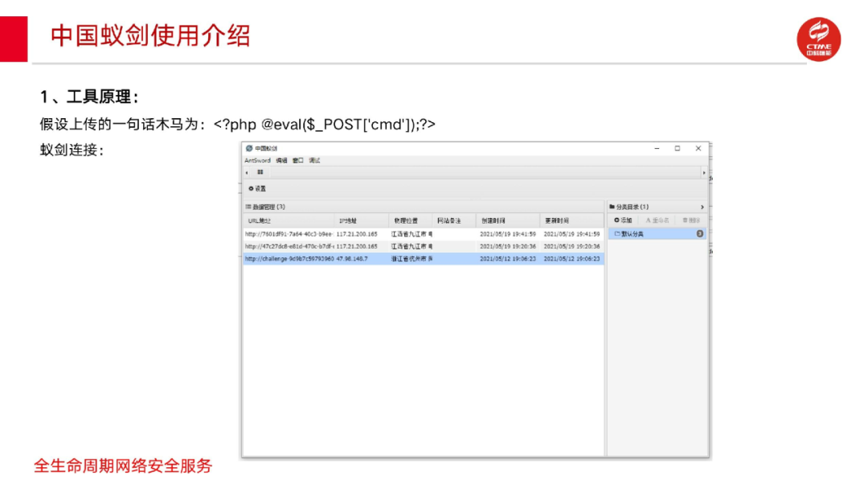The height and width of the screenshot is (489, 868).
Task: Click the right tab-scroll arrow
Action: [x=704, y=173]
